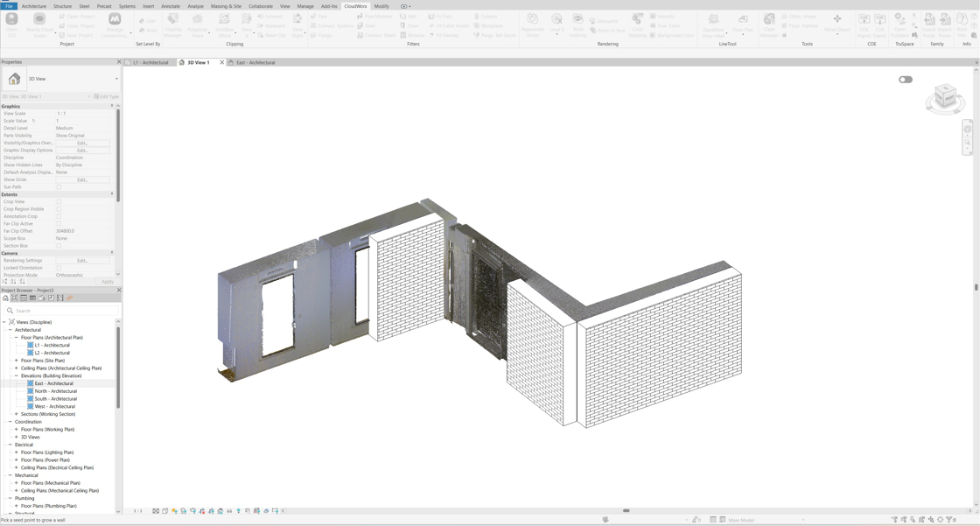The width and height of the screenshot is (980, 526).
Task: Collapse Floor Plans (Architectural Plan) node
Action: 17,337
